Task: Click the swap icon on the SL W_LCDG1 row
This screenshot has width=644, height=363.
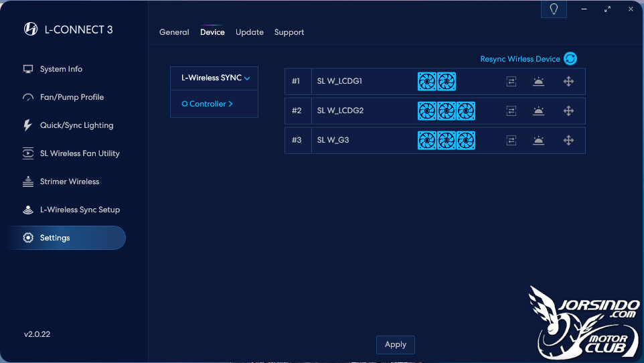Action: point(511,82)
